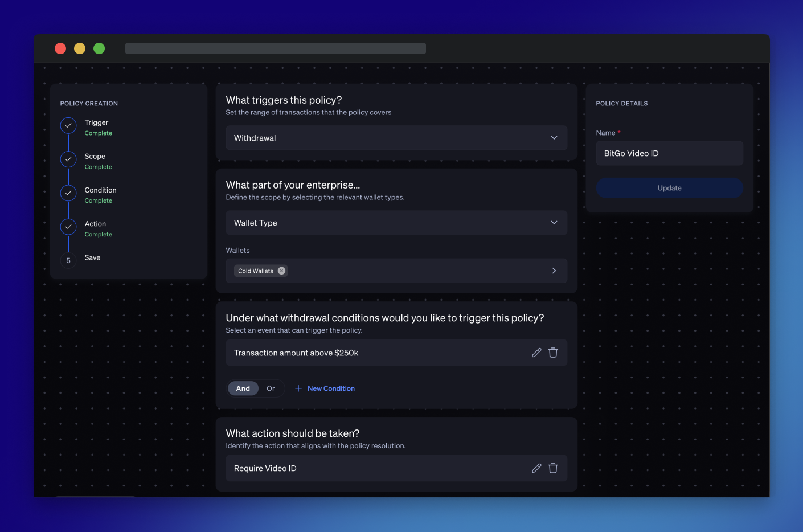
Task: Switch condition logic to Or
Action: [271, 388]
